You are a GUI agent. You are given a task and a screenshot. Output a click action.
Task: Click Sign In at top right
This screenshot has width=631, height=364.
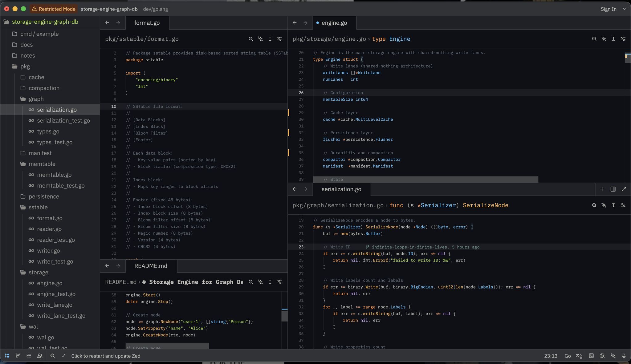[609, 9]
